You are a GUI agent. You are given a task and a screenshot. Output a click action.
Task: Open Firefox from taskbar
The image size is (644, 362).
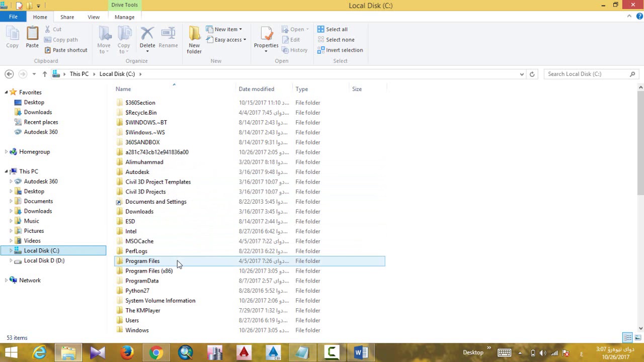coord(127,352)
